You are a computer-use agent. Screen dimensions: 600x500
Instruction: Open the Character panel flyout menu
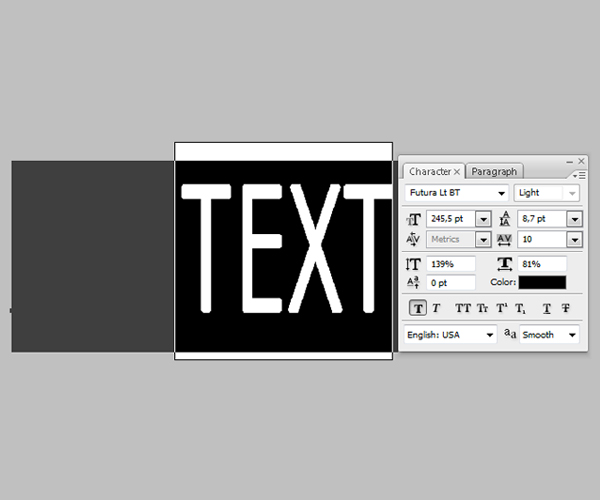pos(579,175)
